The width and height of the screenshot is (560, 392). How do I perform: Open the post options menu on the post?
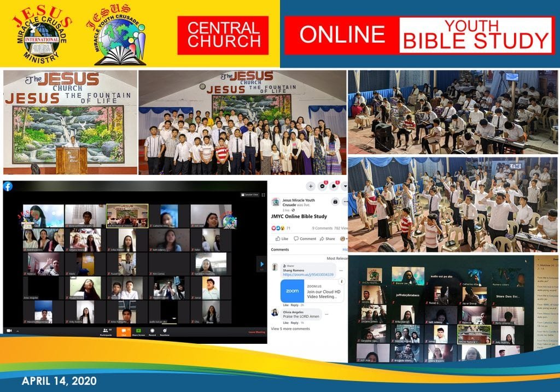(346, 201)
